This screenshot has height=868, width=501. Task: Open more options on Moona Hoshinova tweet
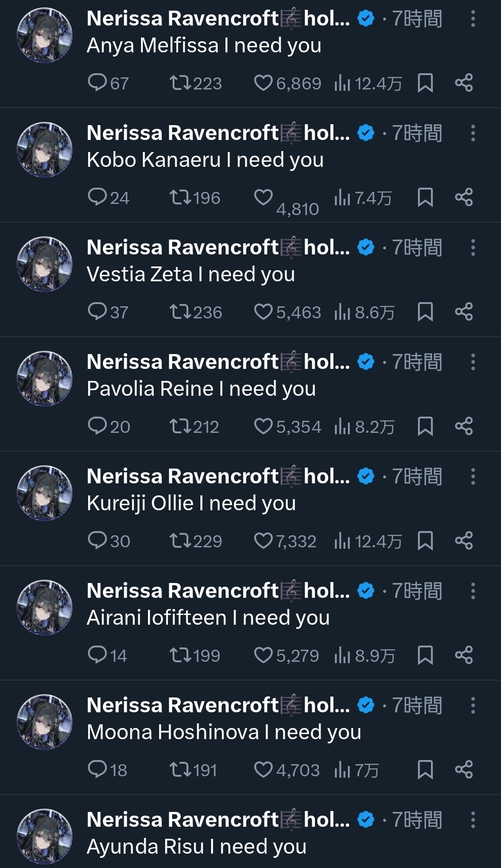click(x=473, y=705)
